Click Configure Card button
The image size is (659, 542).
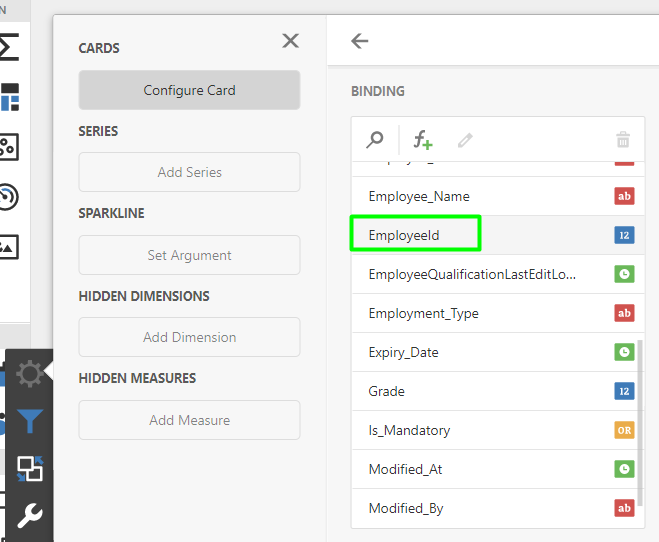pos(189,90)
